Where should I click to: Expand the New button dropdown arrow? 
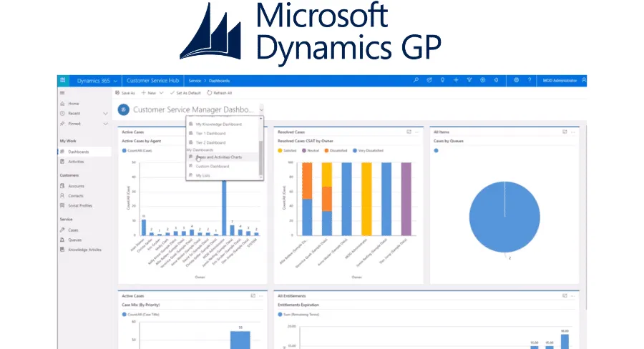tap(162, 93)
